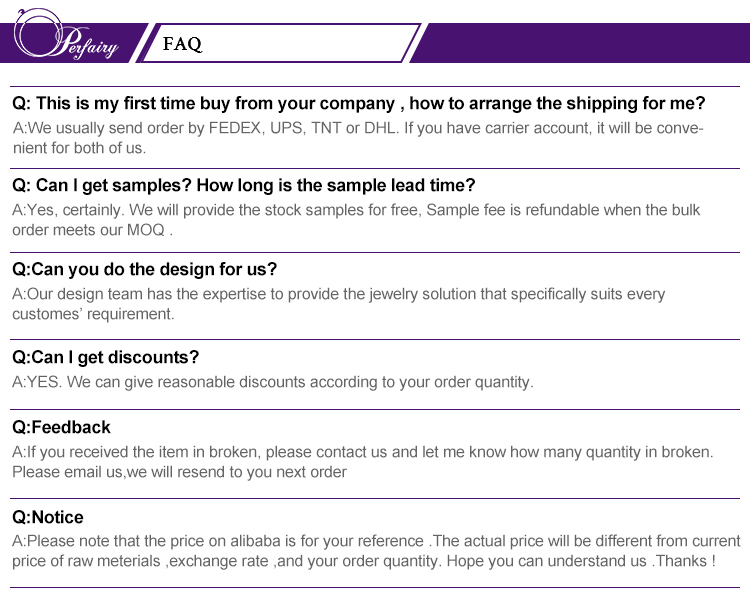Click the Q:Feedback heading

[x=61, y=427]
